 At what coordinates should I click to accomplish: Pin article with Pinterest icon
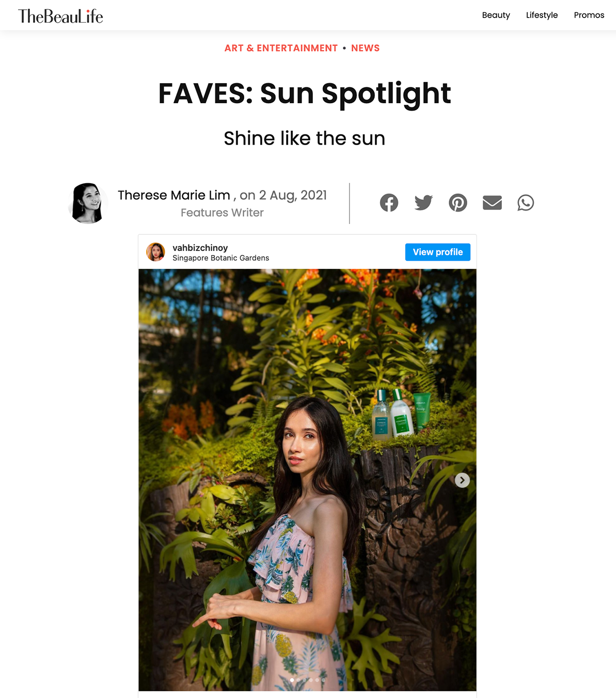click(458, 203)
